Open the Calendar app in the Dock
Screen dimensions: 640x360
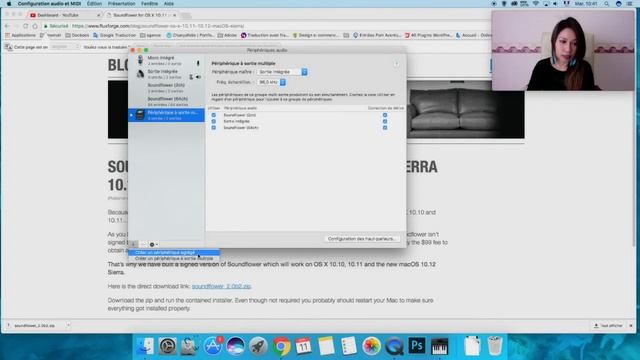[304, 346]
